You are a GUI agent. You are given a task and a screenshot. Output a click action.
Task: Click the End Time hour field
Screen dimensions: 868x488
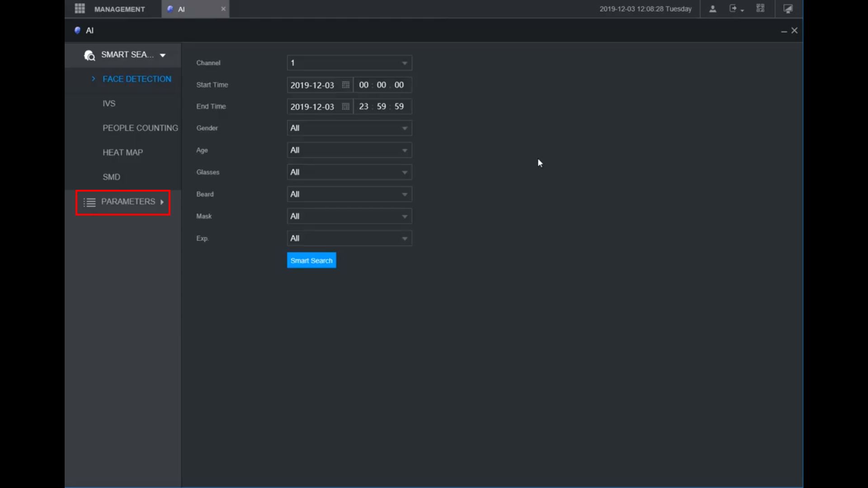point(363,107)
